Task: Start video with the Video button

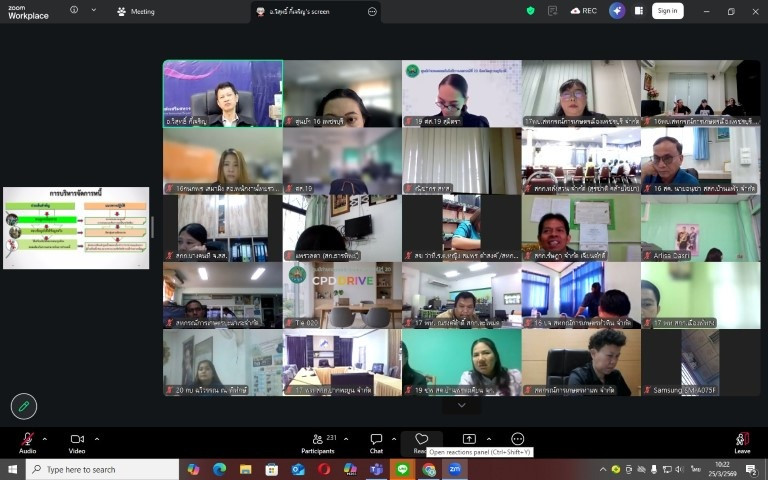Action: pos(77,440)
